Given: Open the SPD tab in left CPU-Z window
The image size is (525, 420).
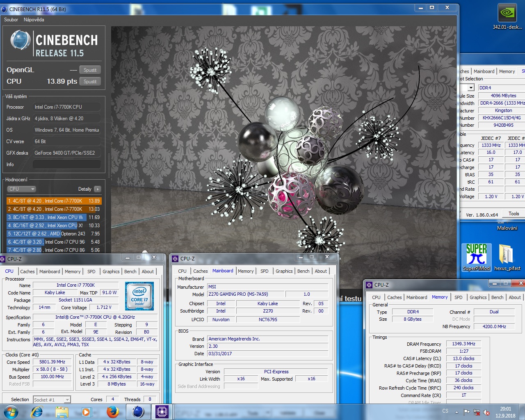Looking at the screenshot, I should click(91, 272).
